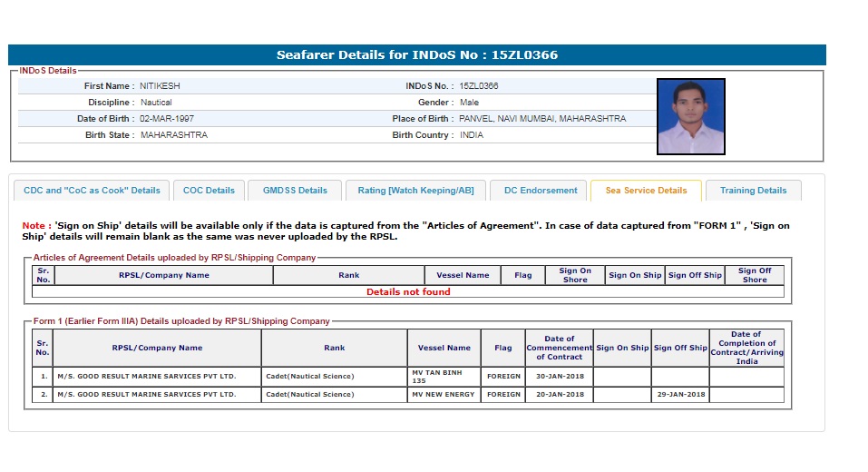Click the Place of Birth value PANVEL
The width and height of the screenshot is (868, 472).
click(x=541, y=119)
